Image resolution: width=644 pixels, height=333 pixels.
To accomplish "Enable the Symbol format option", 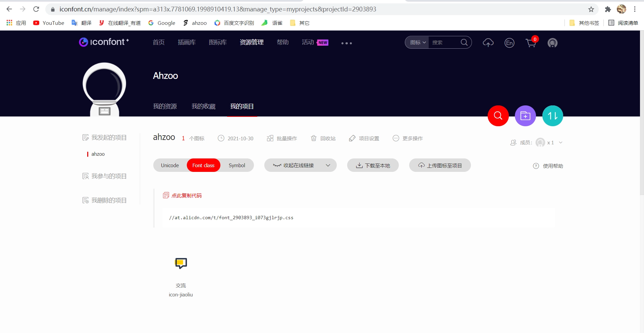I will 237,165.
